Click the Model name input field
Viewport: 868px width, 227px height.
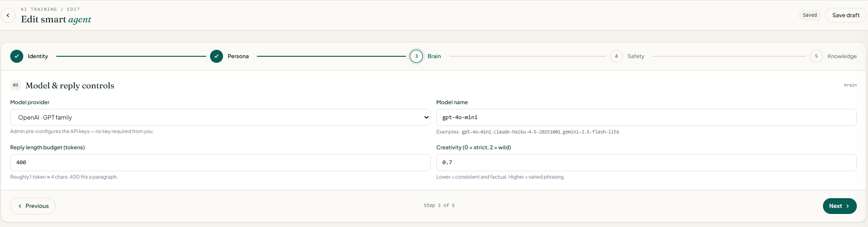click(x=646, y=117)
